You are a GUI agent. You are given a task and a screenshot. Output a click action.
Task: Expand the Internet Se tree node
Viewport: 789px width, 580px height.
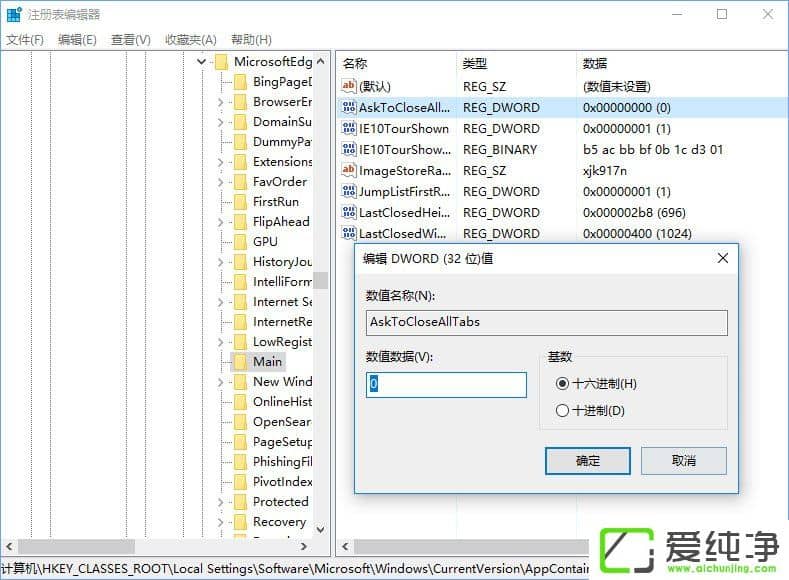220,302
